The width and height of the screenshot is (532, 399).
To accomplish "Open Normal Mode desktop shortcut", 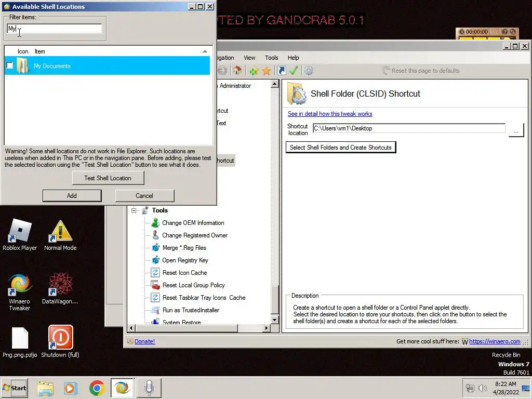I will (x=60, y=235).
